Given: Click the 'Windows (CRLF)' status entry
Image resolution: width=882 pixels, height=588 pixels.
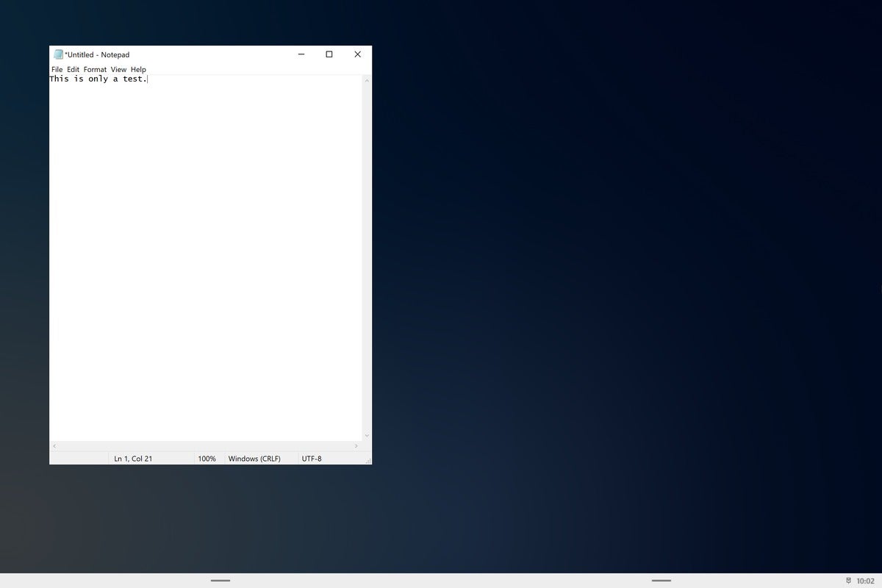Looking at the screenshot, I should (254, 459).
